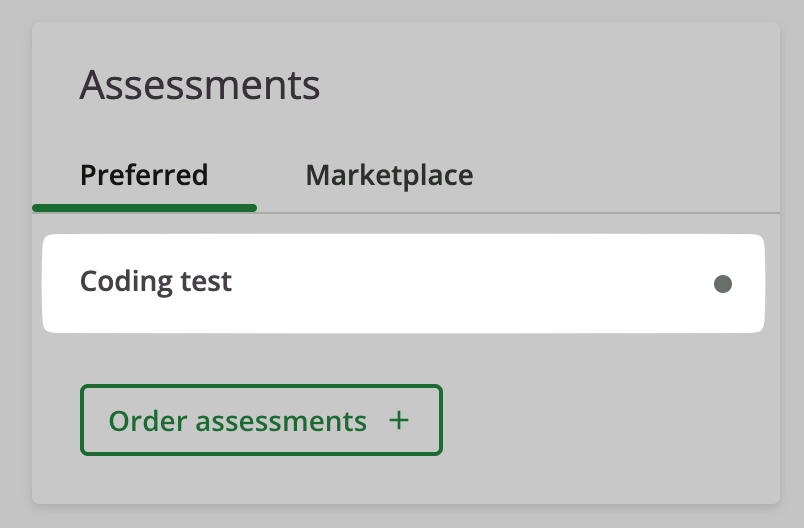Click the Assessments heading

pyautogui.click(x=200, y=85)
